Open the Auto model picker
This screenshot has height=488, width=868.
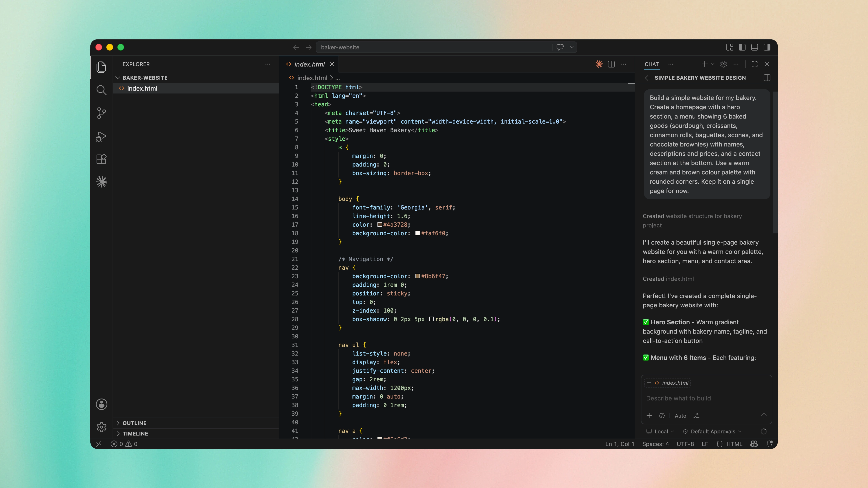pos(680,416)
